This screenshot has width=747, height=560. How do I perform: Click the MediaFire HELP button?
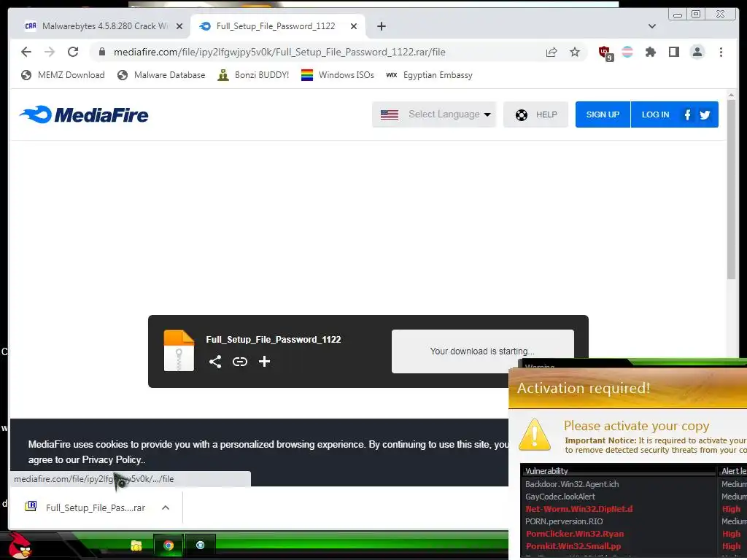tap(535, 114)
